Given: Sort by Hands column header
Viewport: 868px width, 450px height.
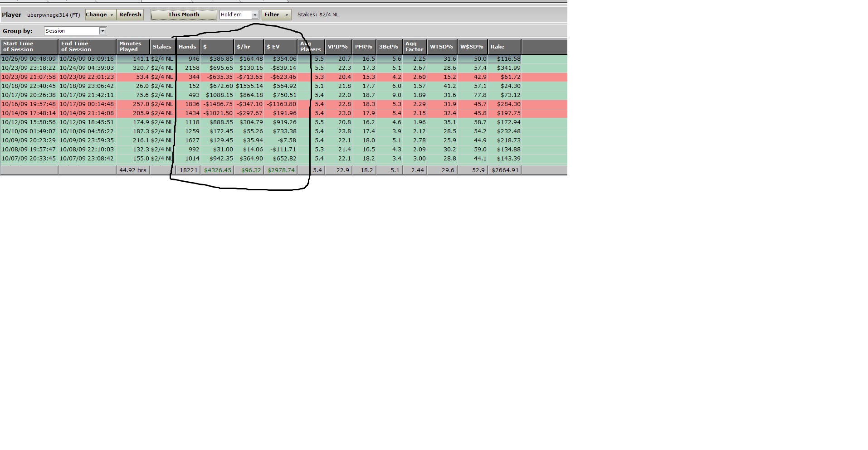Looking at the screenshot, I should [188, 47].
